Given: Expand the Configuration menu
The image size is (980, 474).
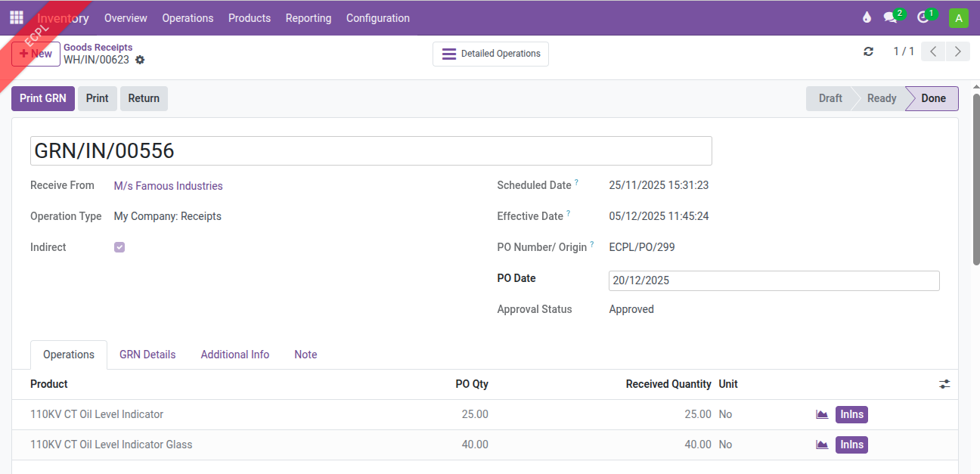Looking at the screenshot, I should click(377, 18).
